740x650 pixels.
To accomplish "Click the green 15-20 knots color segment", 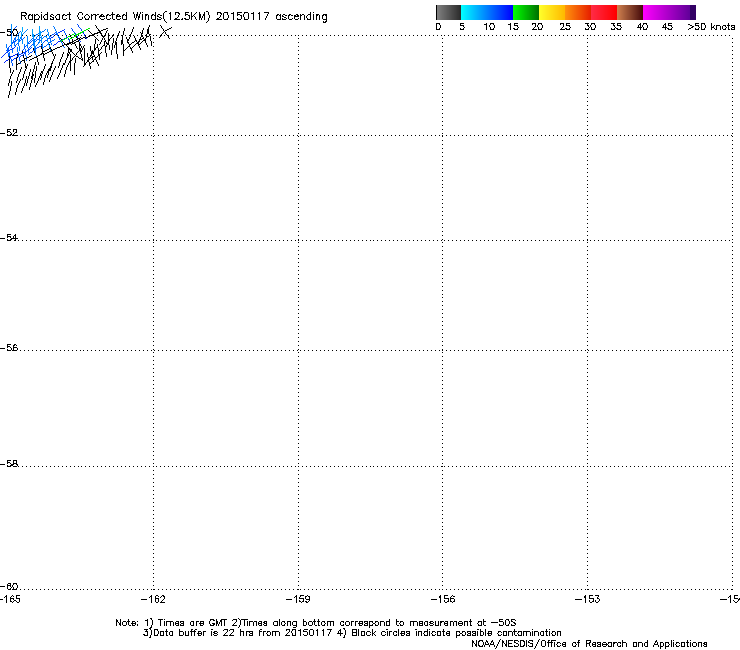I will click(526, 12).
